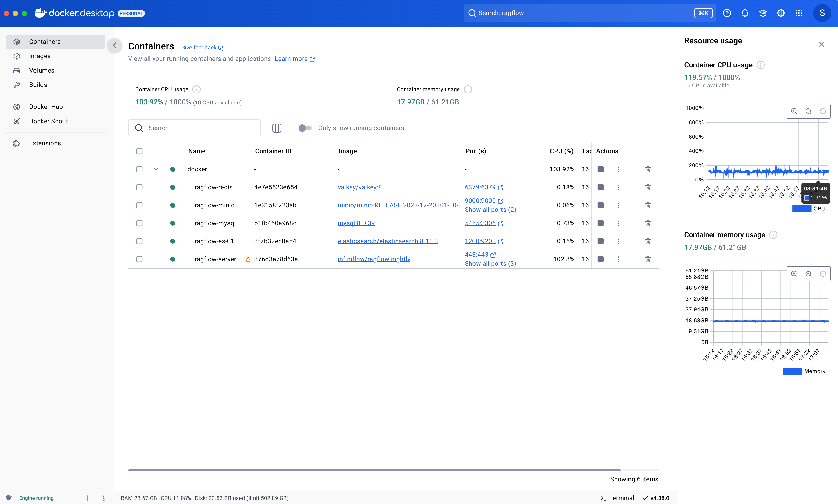Stop the docker compose group
The width and height of the screenshot is (838, 504).
(600, 169)
